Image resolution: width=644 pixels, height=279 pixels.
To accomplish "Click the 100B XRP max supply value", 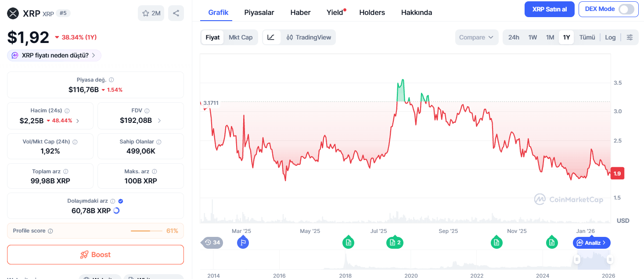I will pos(140,181).
